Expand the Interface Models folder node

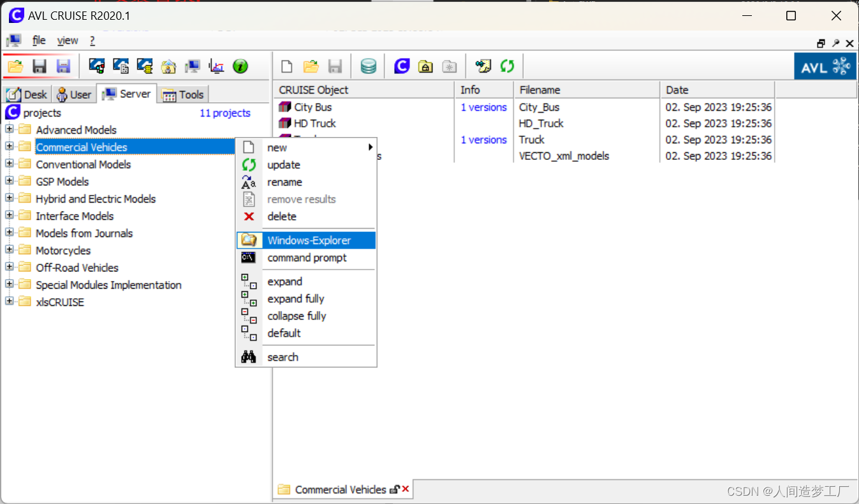tap(10, 215)
